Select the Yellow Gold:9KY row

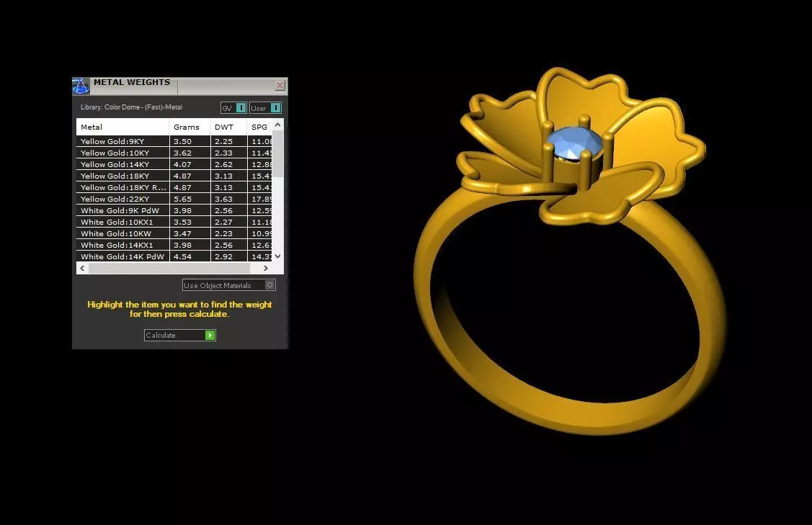(x=174, y=141)
